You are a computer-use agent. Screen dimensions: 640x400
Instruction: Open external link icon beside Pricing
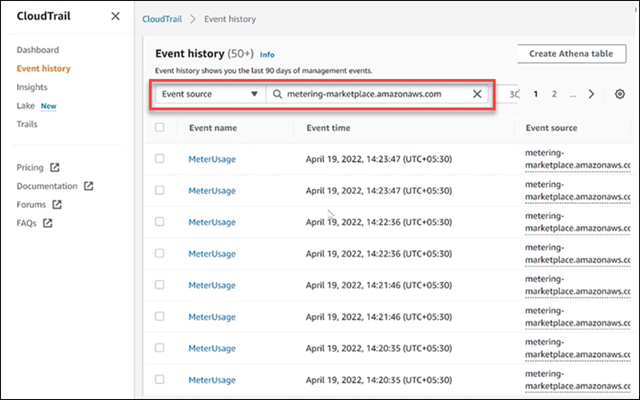click(x=55, y=167)
